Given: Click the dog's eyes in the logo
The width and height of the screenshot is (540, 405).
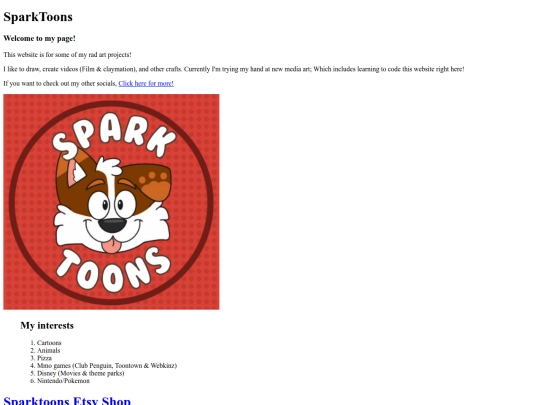Looking at the screenshot, I should point(112,204).
